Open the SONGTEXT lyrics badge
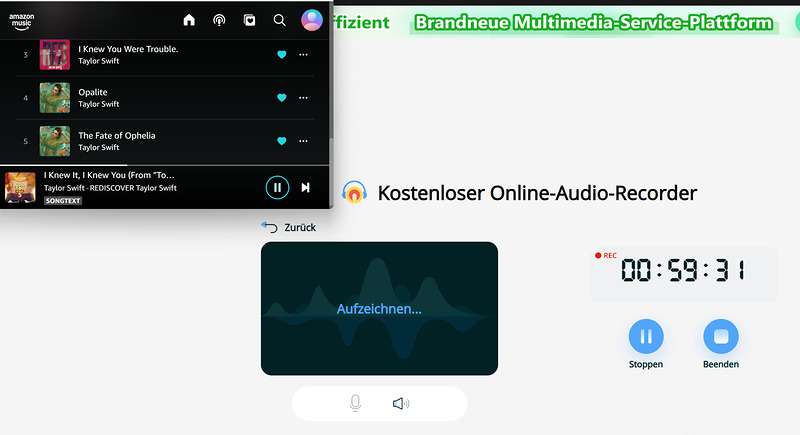Viewport: 800px width, 435px height. click(63, 201)
